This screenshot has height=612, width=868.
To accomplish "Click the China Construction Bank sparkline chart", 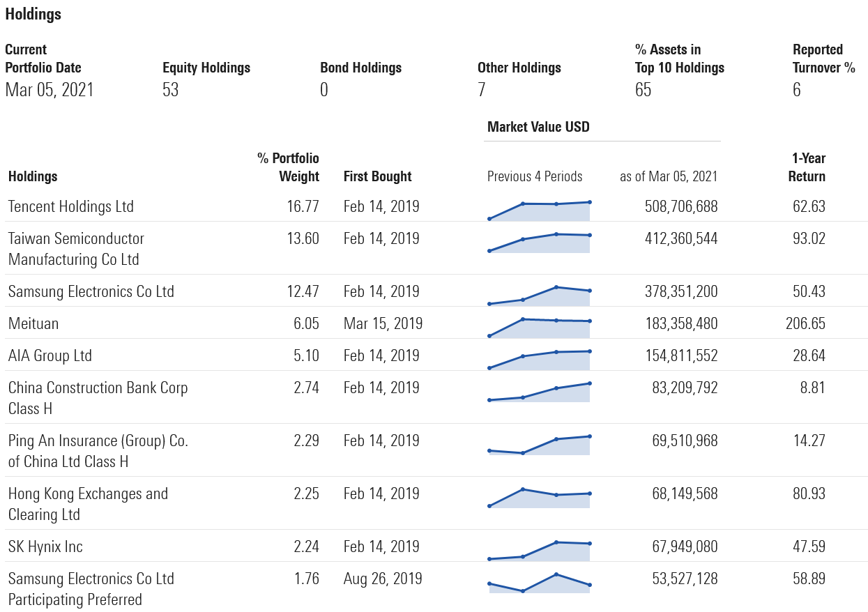I will point(540,392).
